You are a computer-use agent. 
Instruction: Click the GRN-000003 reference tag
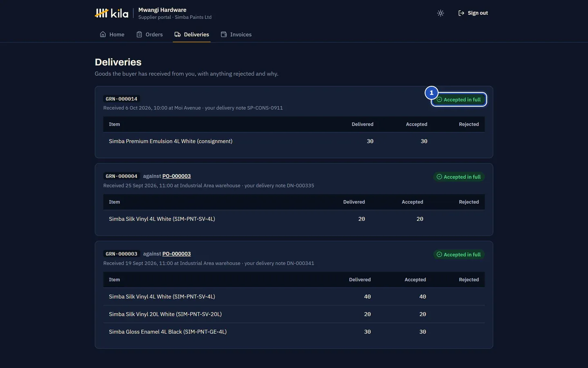[x=122, y=254]
